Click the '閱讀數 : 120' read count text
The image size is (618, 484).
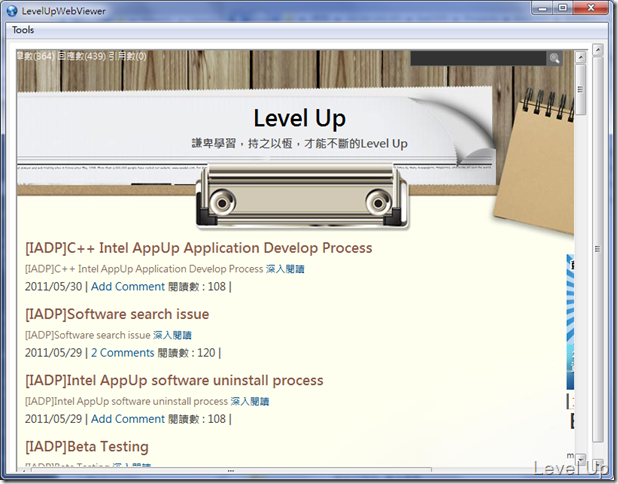186,353
